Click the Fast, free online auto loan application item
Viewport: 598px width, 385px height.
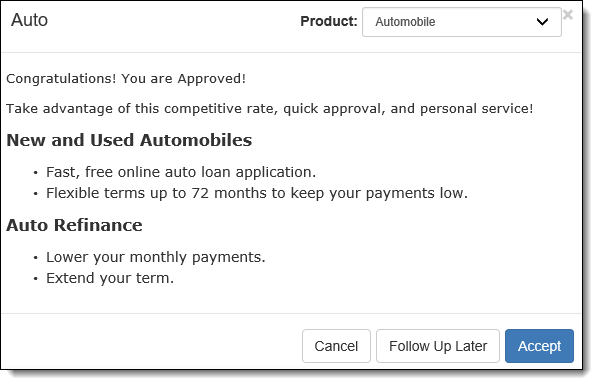click(x=181, y=172)
